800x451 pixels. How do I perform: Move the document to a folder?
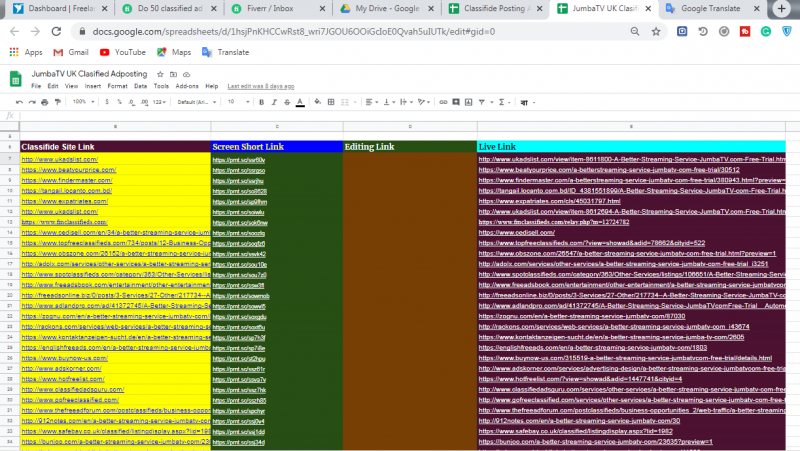click(x=173, y=74)
